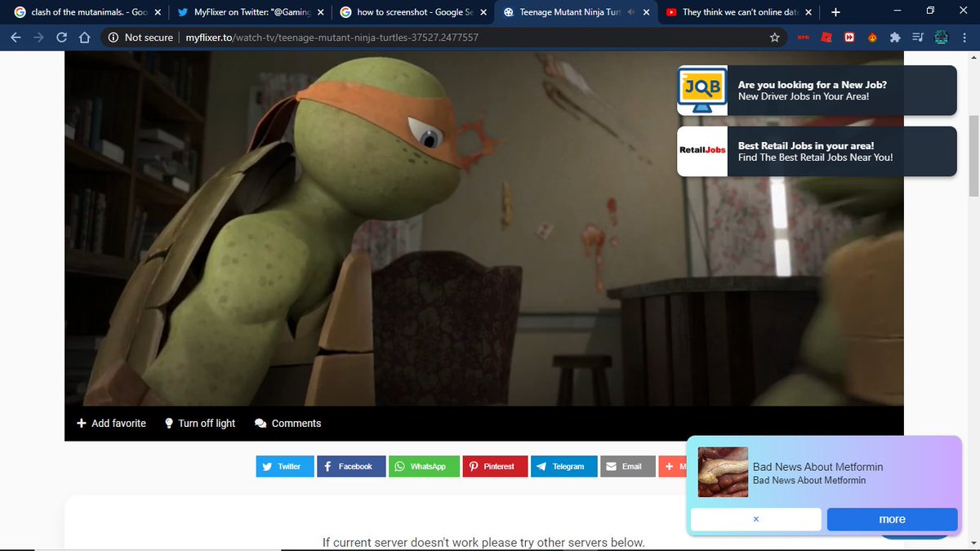Go back using the browser back arrow
This screenshot has height=551, width=980.
tap(16, 38)
